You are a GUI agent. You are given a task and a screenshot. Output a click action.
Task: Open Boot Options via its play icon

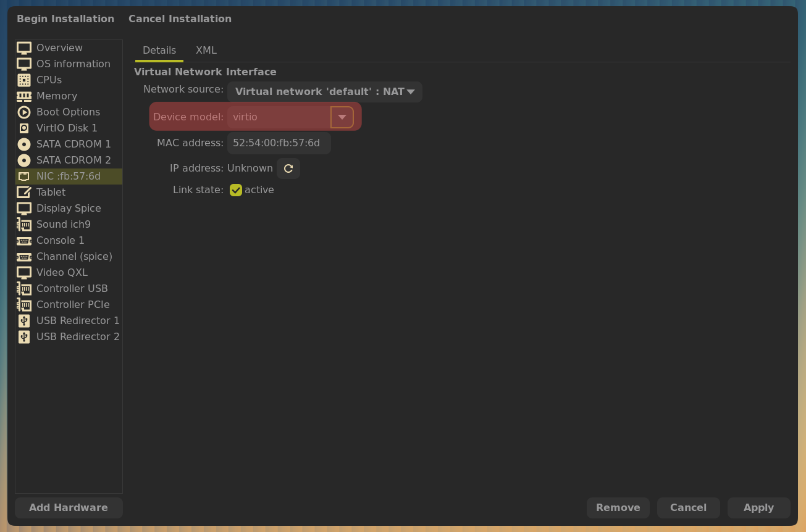pos(24,112)
